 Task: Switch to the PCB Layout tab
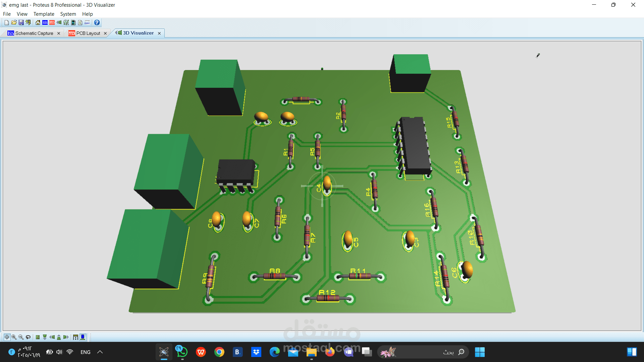[88, 33]
